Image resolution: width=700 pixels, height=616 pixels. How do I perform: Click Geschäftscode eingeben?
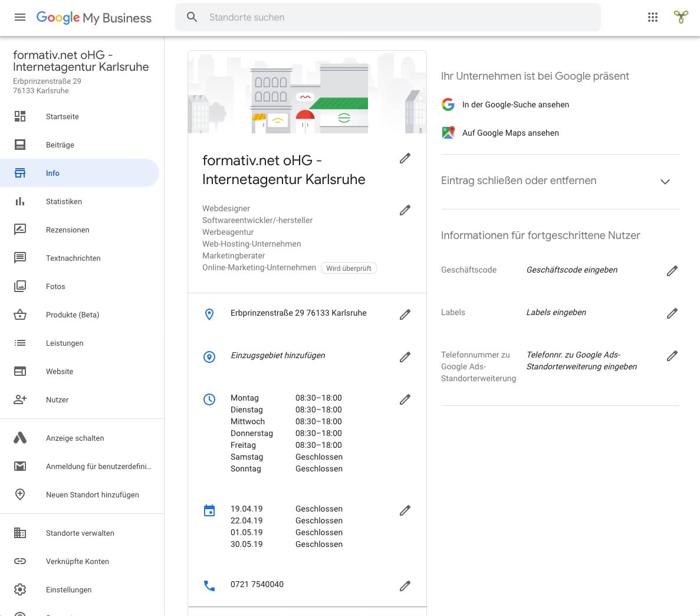point(572,270)
